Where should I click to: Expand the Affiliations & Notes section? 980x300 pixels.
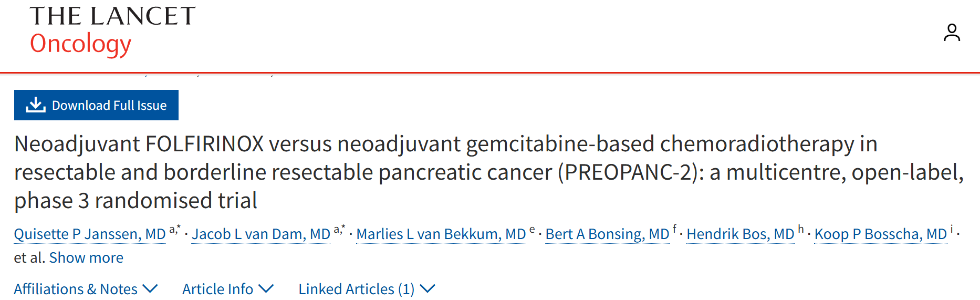click(86, 289)
